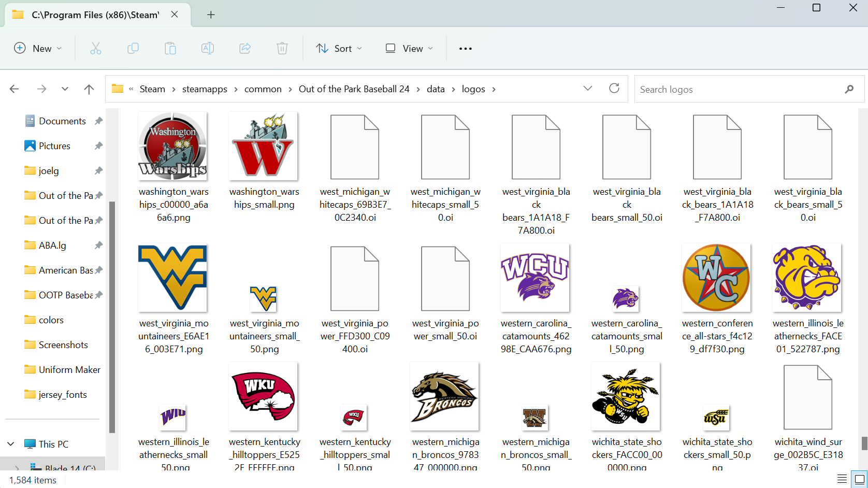The image size is (868, 488).
Task: Click the data breadcrumb segment
Action: (x=436, y=89)
